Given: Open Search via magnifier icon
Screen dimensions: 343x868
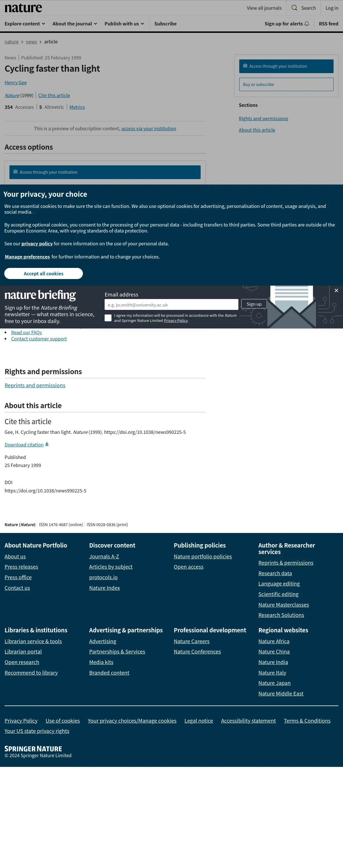Looking at the screenshot, I should pyautogui.click(x=294, y=8).
